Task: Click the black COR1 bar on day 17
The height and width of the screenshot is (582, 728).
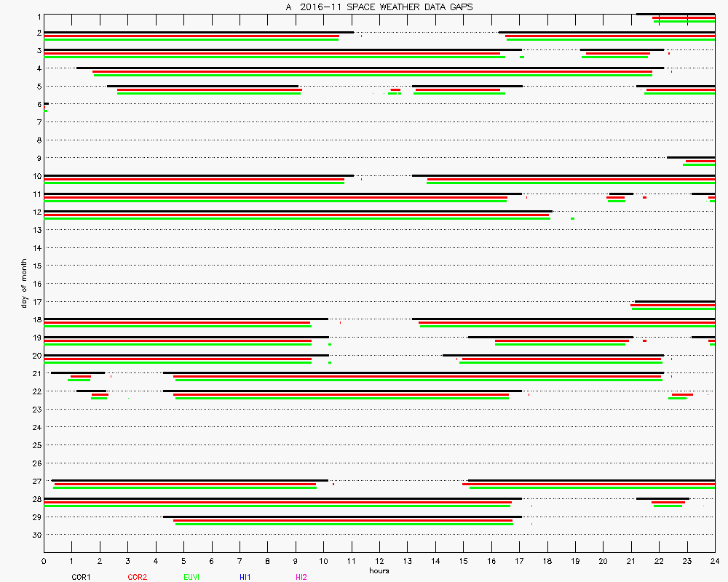Action: 674,301
